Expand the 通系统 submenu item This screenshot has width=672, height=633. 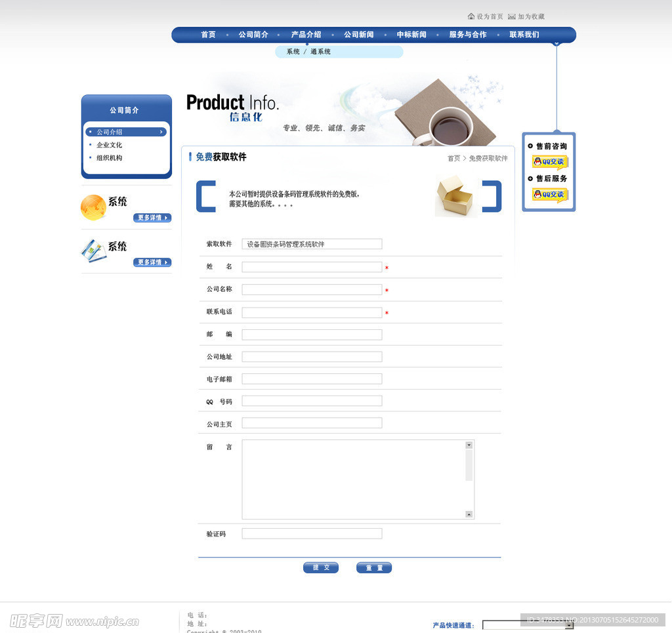coord(321,51)
